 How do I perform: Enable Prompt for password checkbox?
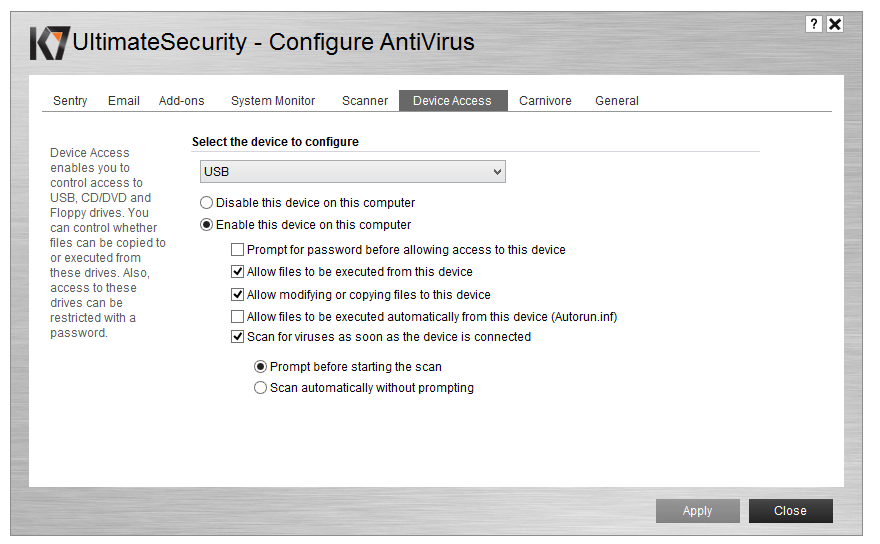tap(238, 250)
